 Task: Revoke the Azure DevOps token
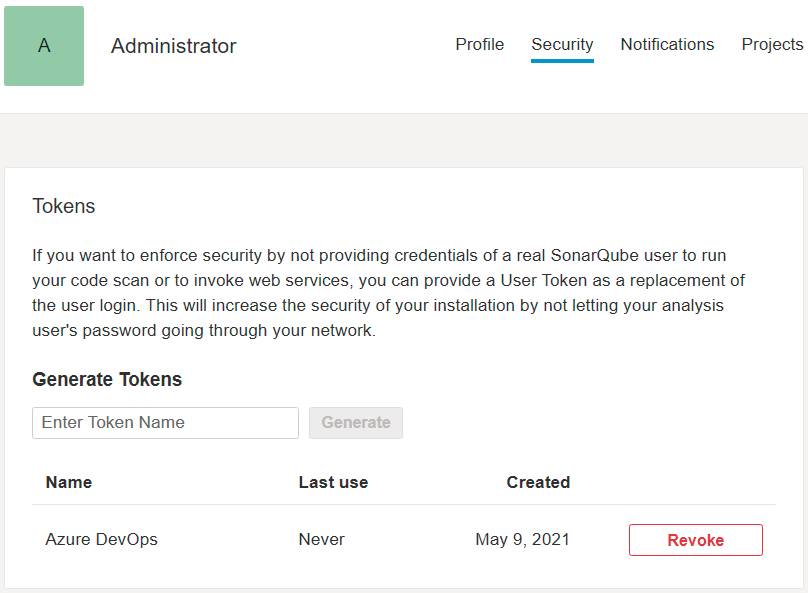pos(696,540)
